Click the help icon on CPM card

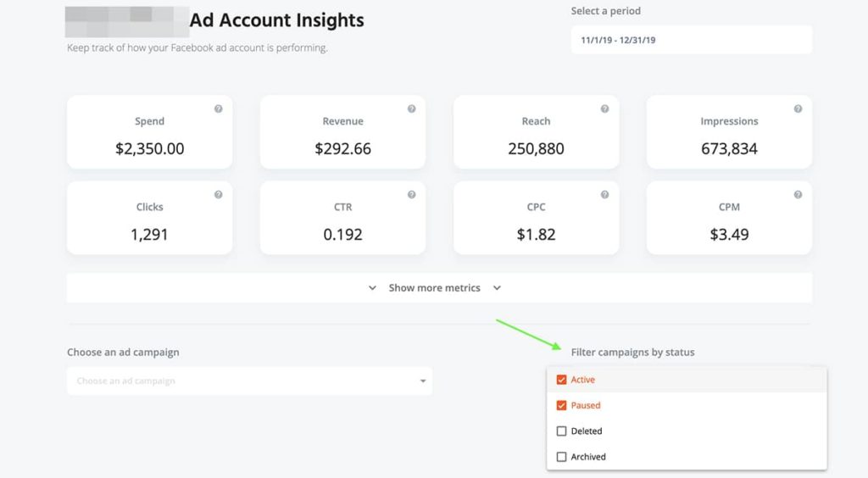(x=798, y=194)
